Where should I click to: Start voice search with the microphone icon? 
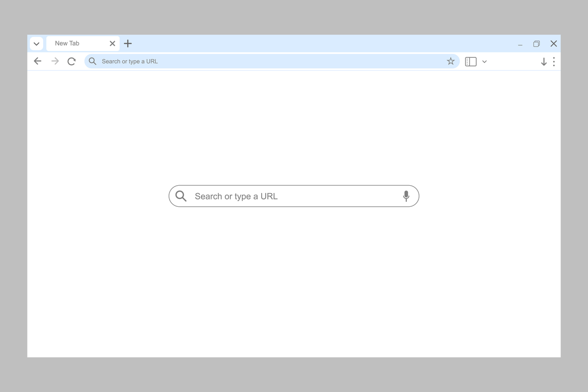pos(406,196)
